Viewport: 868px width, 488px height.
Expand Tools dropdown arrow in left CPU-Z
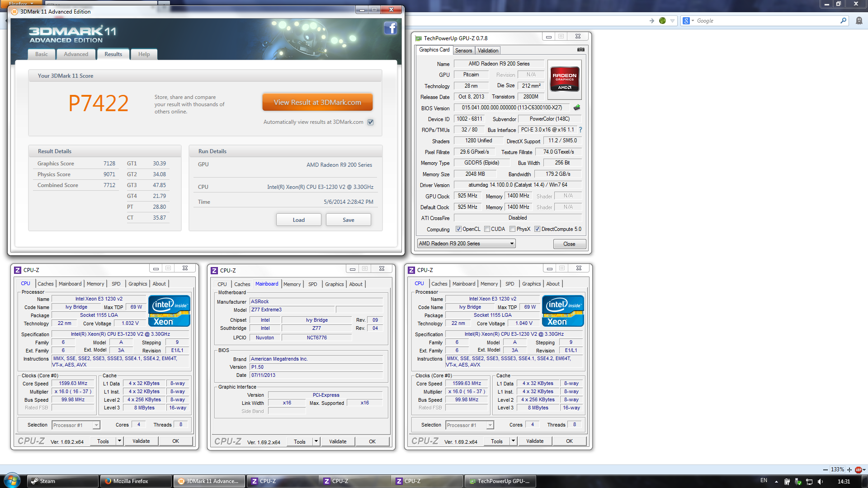click(x=119, y=441)
